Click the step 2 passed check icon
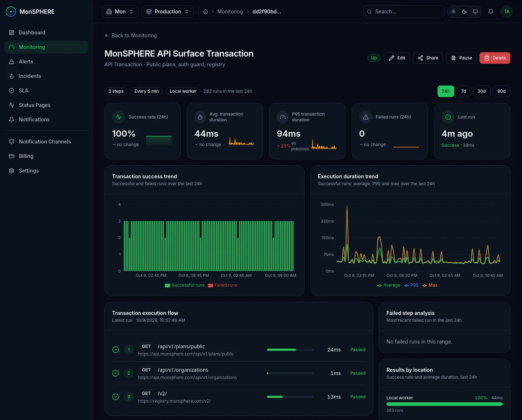 click(x=116, y=373)
